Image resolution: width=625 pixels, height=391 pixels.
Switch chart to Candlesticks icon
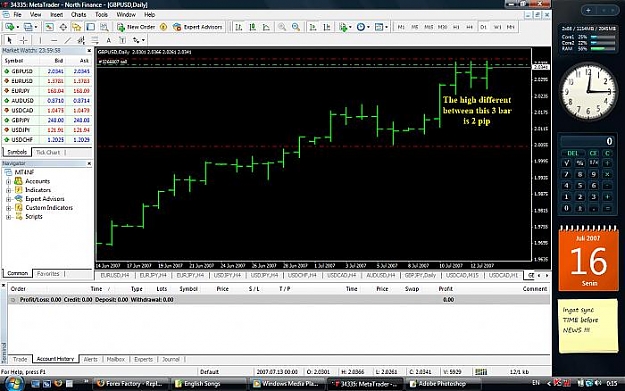click(252, 27)
